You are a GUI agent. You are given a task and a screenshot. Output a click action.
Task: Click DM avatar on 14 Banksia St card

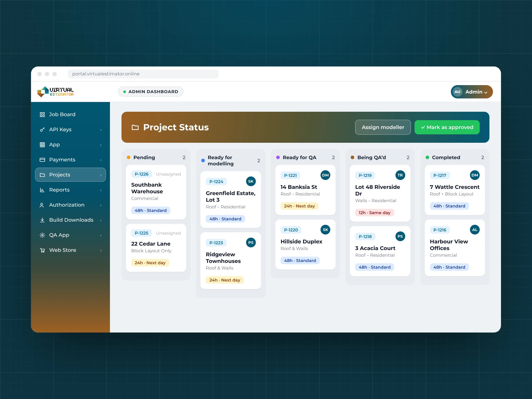pyautogui.click(x=325, y=175)
